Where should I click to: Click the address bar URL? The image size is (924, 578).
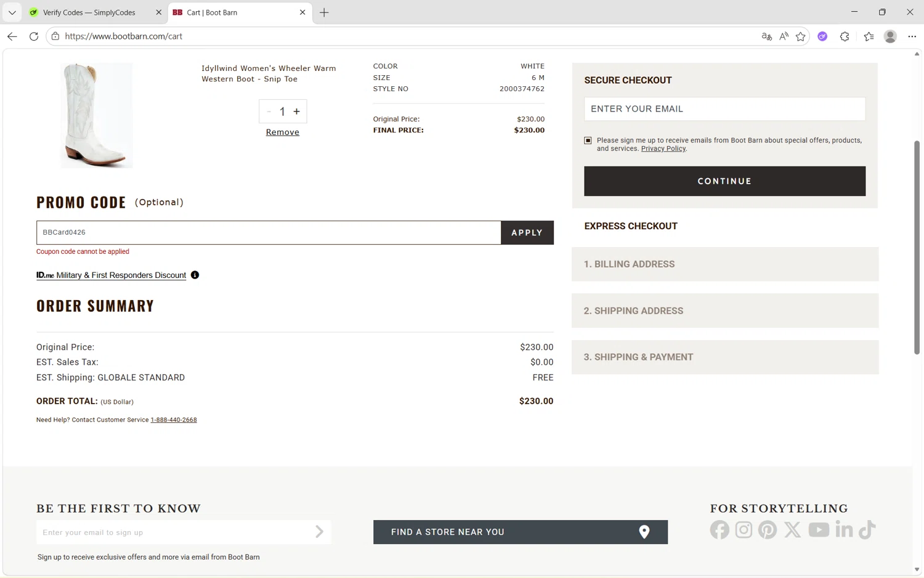[x=123, y=36]
